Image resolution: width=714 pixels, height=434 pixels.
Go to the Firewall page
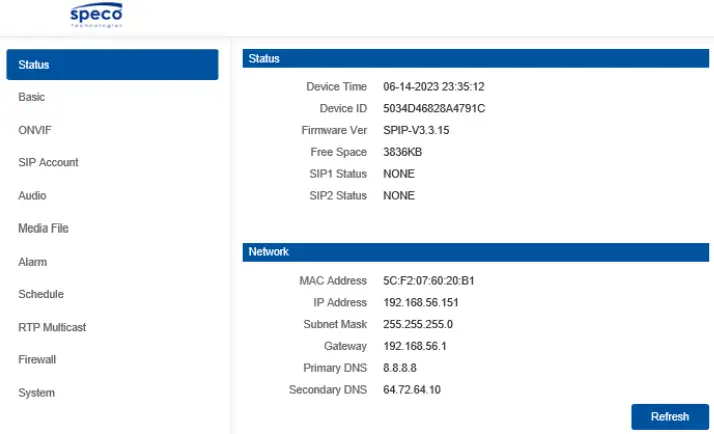pyautogui.click(x=37, y=359)
